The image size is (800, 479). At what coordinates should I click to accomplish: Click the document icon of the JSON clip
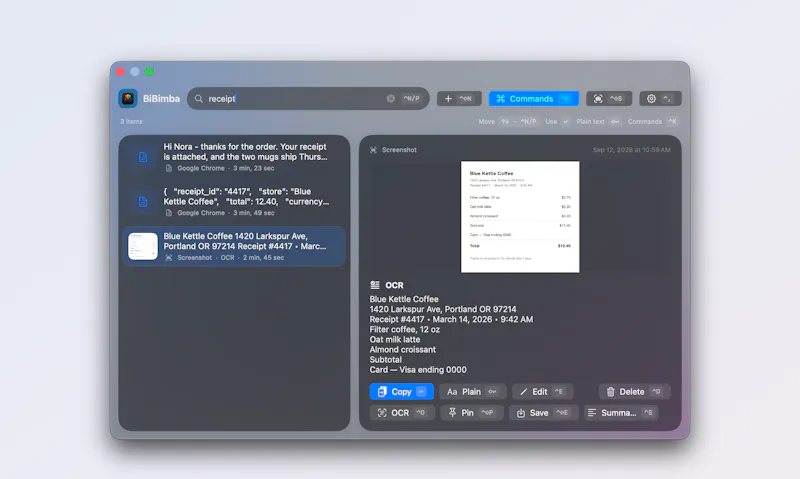point(143,201)
